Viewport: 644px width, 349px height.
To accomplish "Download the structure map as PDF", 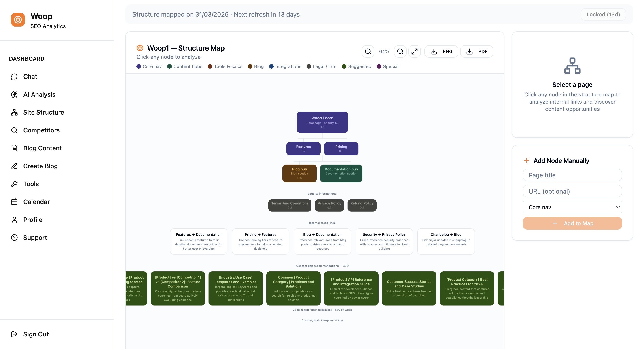I will tap(477, 51).
